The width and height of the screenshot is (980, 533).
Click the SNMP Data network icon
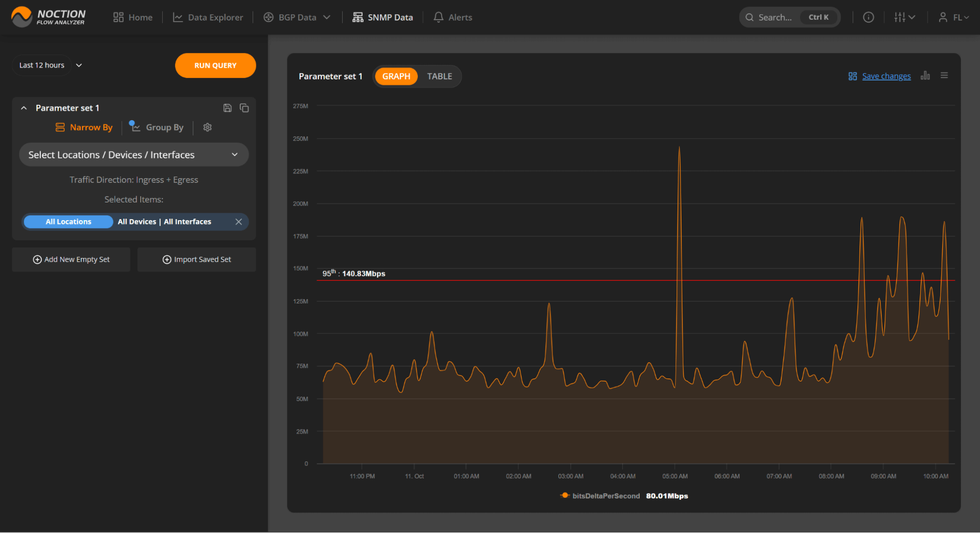358,17
